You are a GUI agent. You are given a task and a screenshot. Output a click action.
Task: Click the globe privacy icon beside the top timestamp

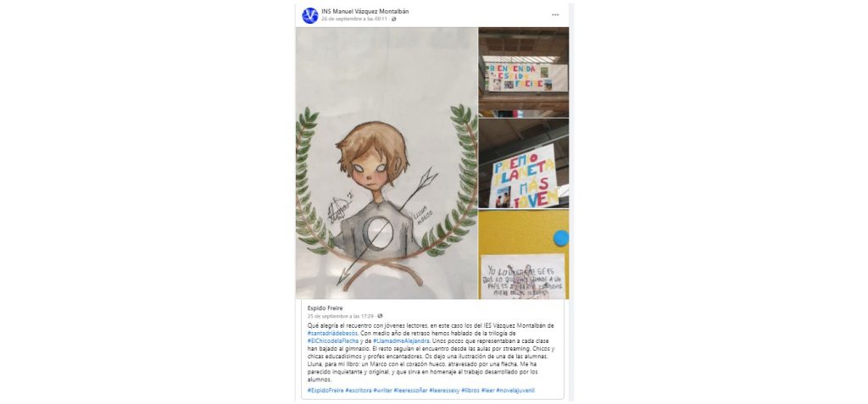pos(393,19)
